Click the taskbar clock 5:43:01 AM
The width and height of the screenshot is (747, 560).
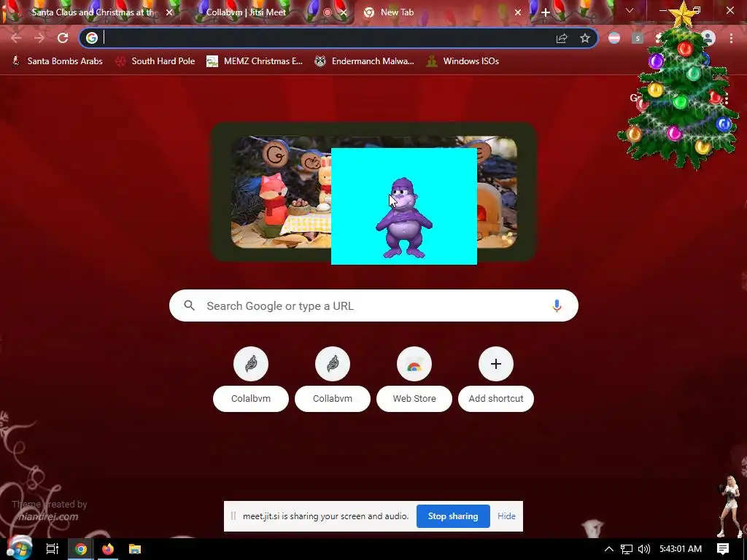point(681,549)
